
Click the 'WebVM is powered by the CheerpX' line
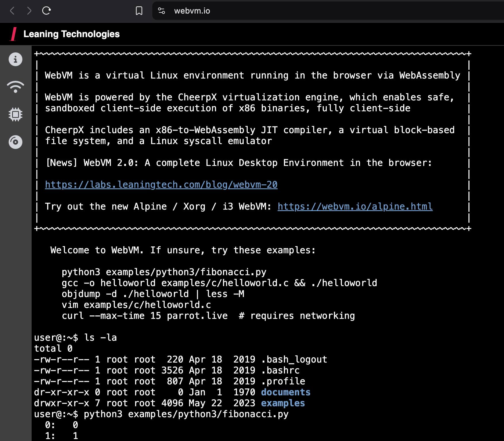click(x=250, y=97)
